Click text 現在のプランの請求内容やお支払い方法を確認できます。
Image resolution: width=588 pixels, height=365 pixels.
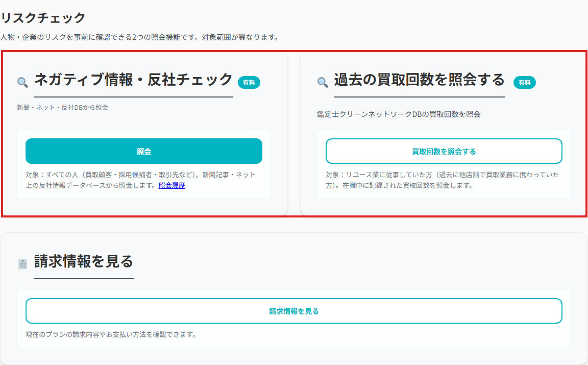[x=111, y=334]
